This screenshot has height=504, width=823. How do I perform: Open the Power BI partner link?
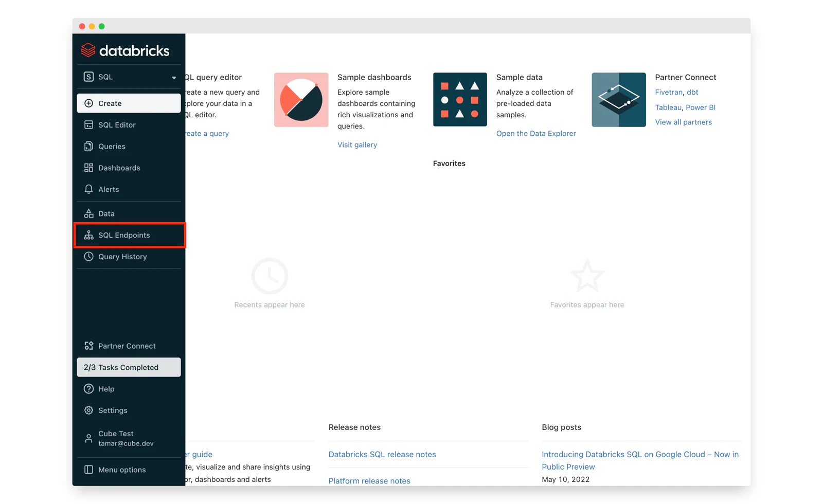coord(701,107)
